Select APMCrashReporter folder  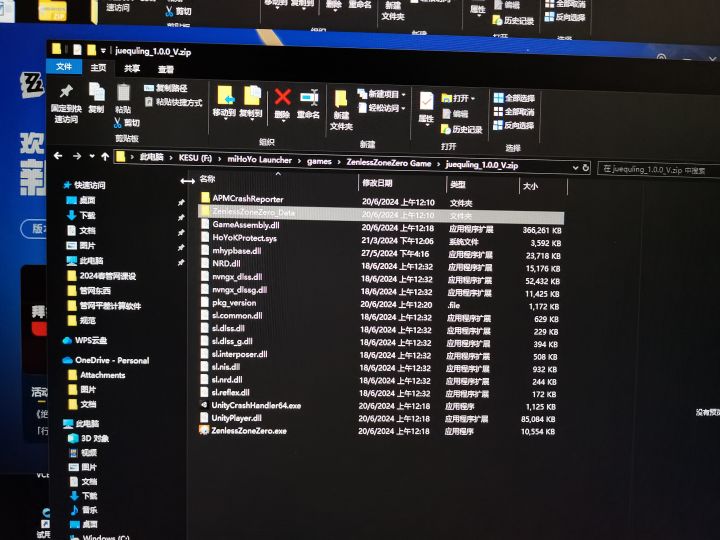point(242,198)
